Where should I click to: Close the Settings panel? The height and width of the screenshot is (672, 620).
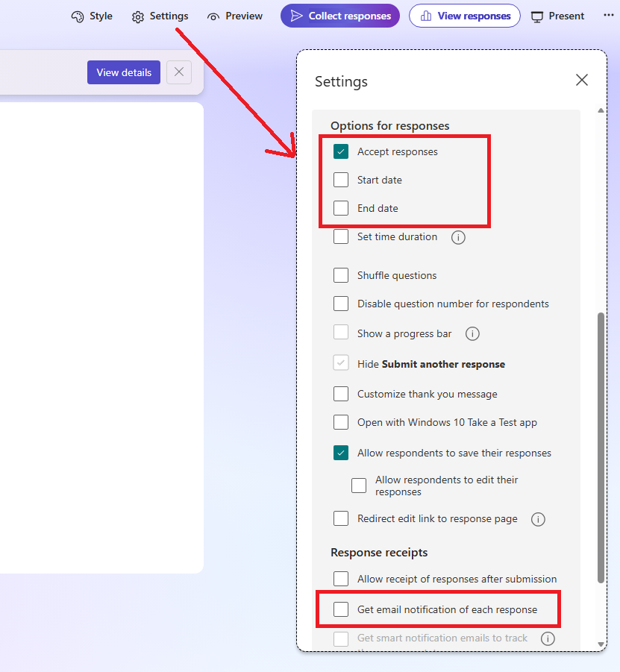[582, 80]
